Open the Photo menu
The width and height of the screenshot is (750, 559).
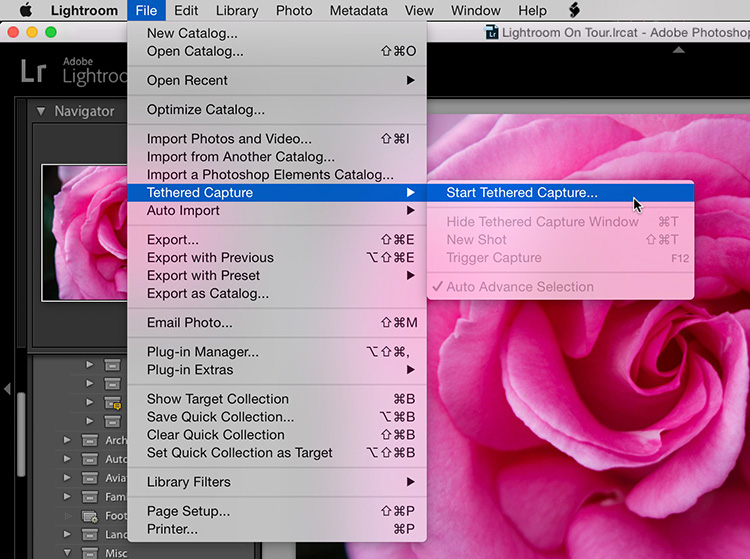tap(294, 10)
